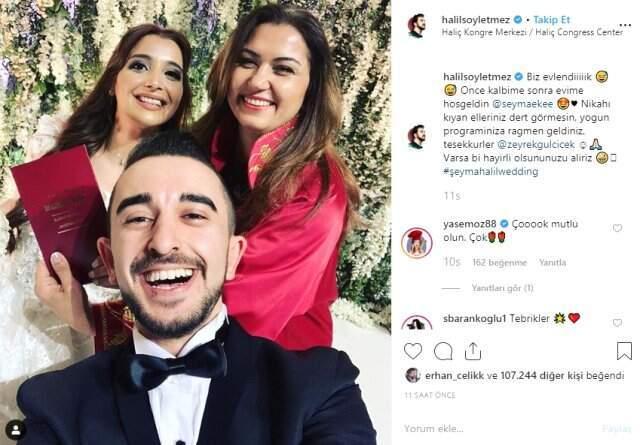Click Takip Et follow button
Viewport: 640px width, 445px height.
[x=551, y=20]
